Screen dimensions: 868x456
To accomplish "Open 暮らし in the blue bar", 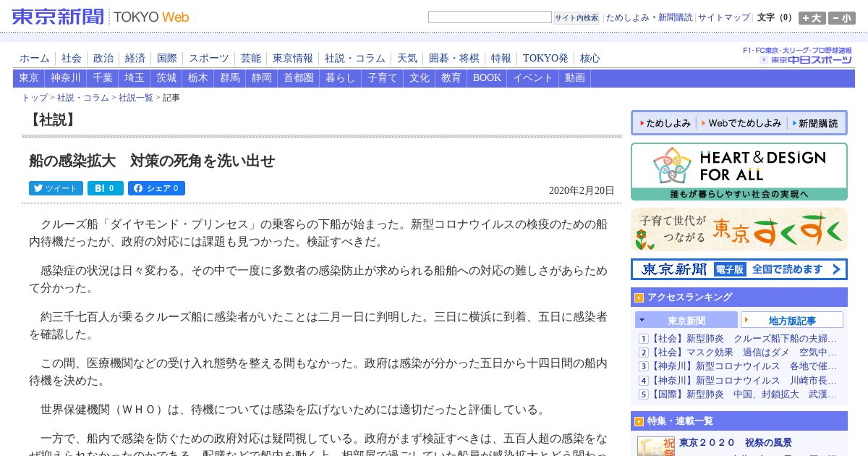I will 341,78.
